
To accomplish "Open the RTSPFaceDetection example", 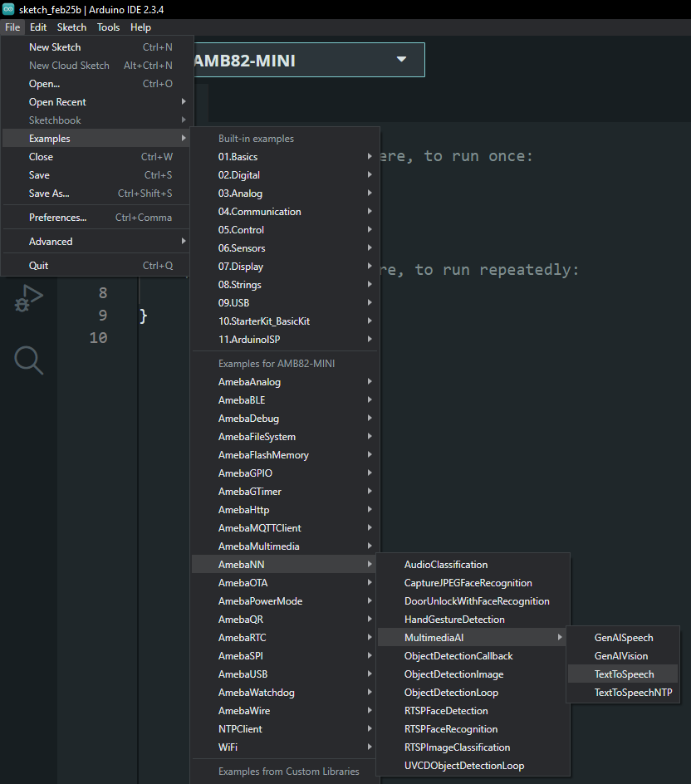I will pyautogui.click(x=473, y=711).
